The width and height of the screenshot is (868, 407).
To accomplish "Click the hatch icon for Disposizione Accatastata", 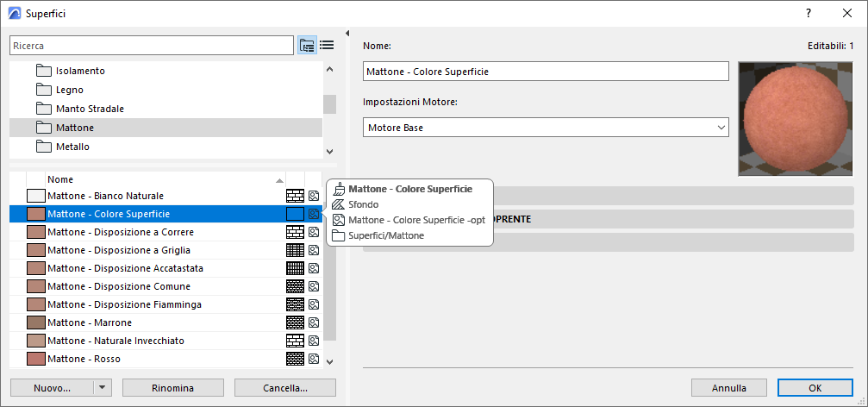I will (295, 268).
